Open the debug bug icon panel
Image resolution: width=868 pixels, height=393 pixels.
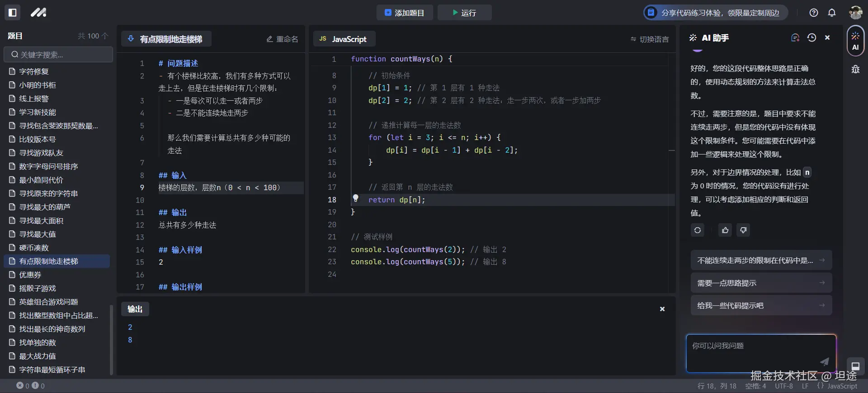click(855, 70)
